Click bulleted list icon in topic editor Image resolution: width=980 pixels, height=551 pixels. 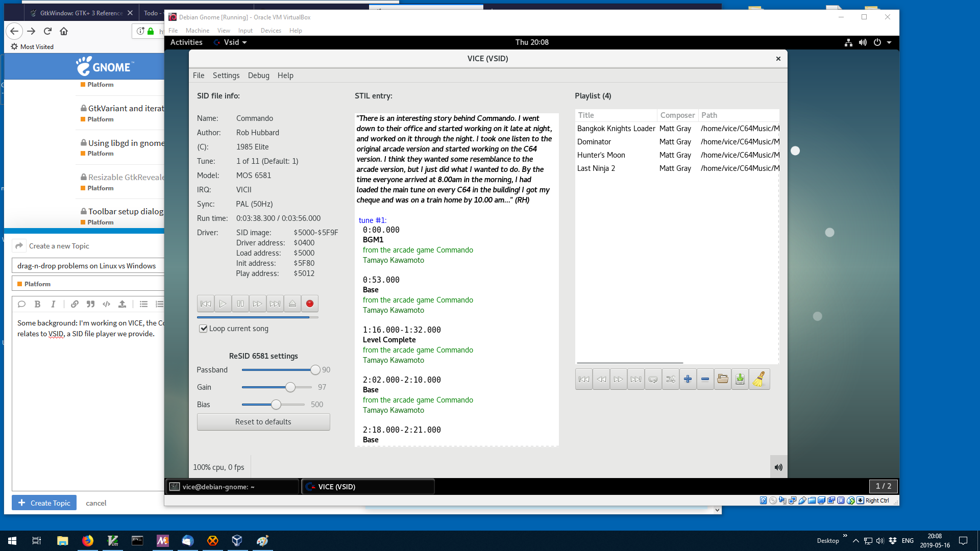(x=143, y=304)
